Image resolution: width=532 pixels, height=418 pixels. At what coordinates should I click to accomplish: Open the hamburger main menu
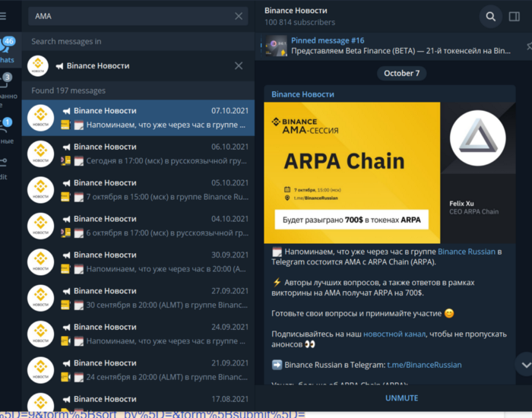click(x=3, y=16)
